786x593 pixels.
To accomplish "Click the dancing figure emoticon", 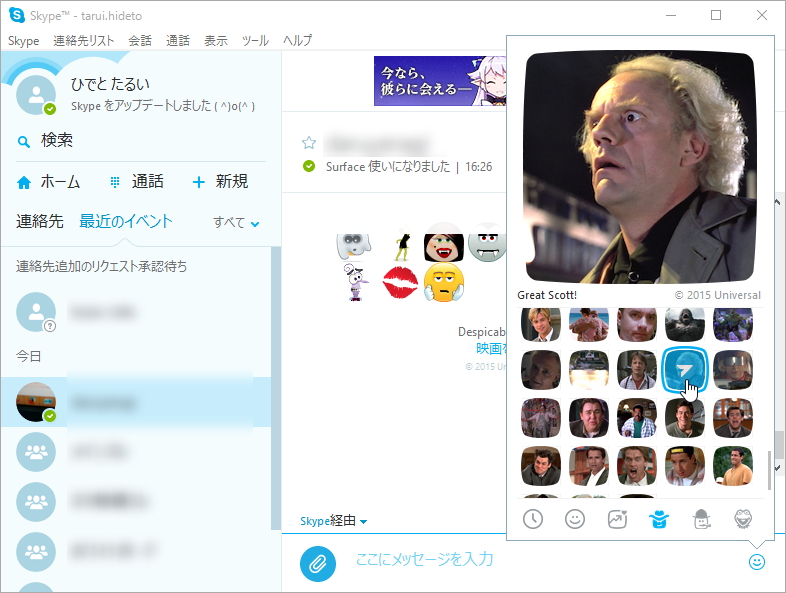I will point(402,245).
